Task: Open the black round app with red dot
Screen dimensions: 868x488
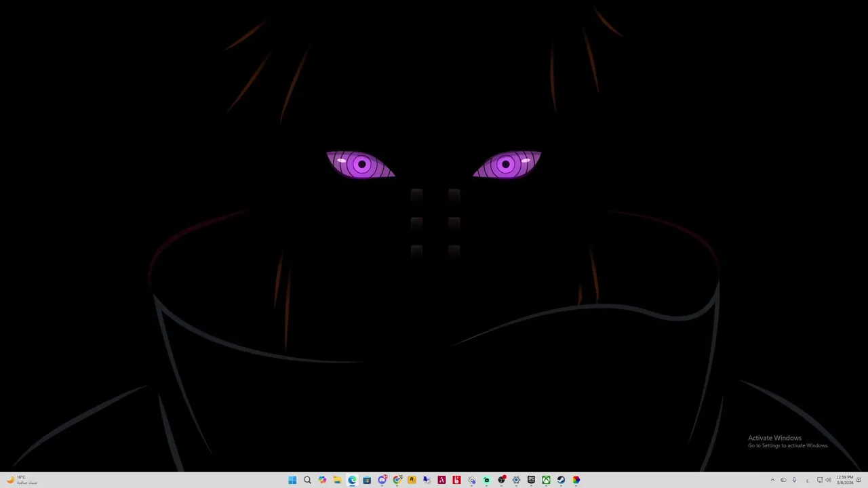Action: point(502,480)
